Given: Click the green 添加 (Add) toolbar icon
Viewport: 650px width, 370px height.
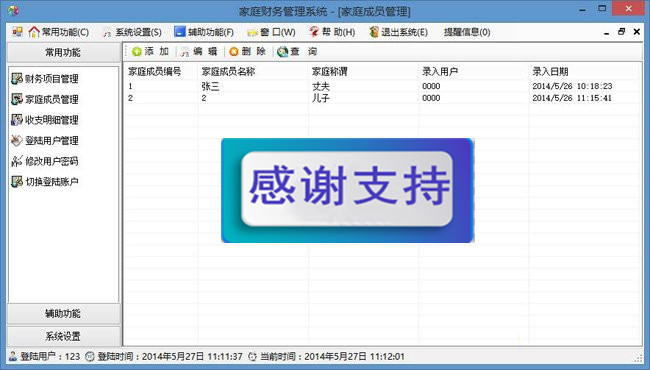Looking at the screenshot, I should (136, 51).
